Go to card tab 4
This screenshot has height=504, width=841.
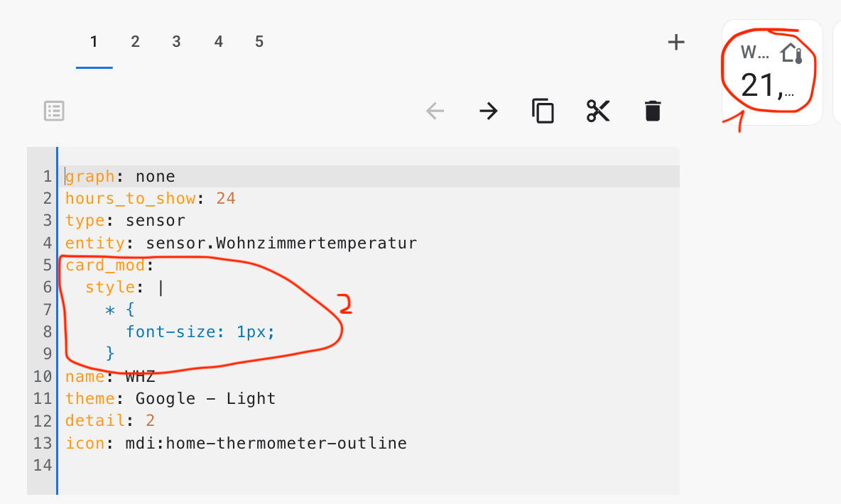pos(218,42)
